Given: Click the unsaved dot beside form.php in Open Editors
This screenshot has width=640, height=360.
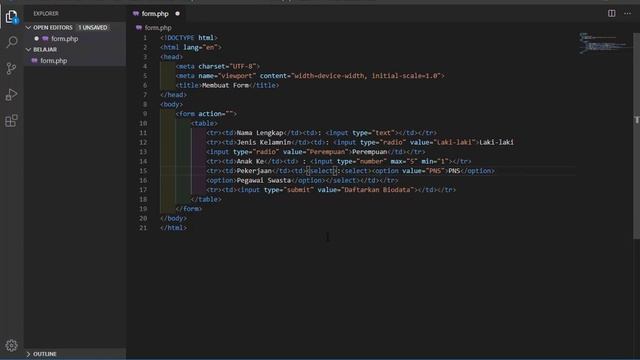Looking at the screenshot, I should tap(36, 38).
